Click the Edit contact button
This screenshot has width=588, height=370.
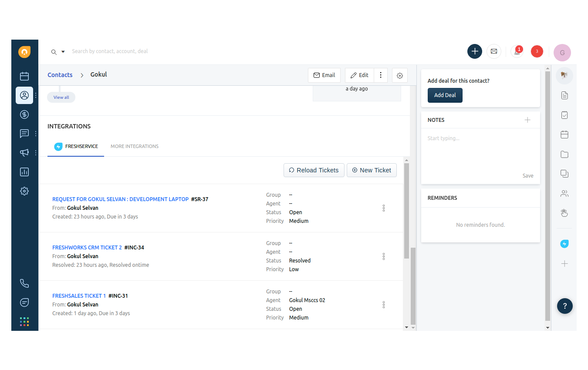tap(359, 75)
